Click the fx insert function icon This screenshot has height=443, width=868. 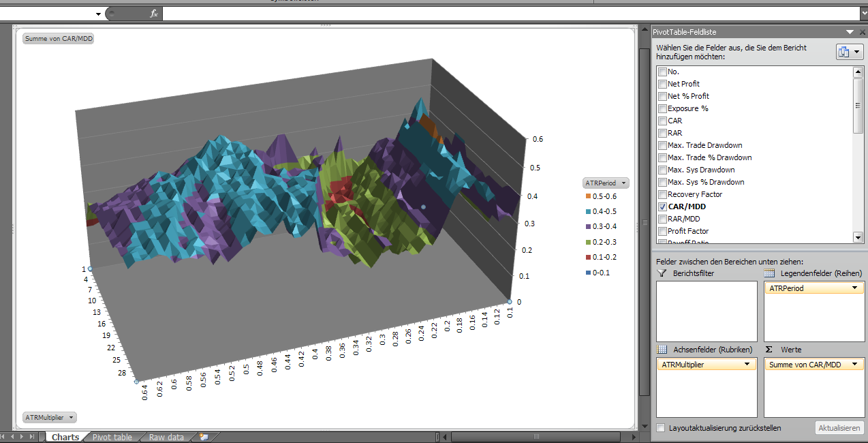[x=154, y=14]
